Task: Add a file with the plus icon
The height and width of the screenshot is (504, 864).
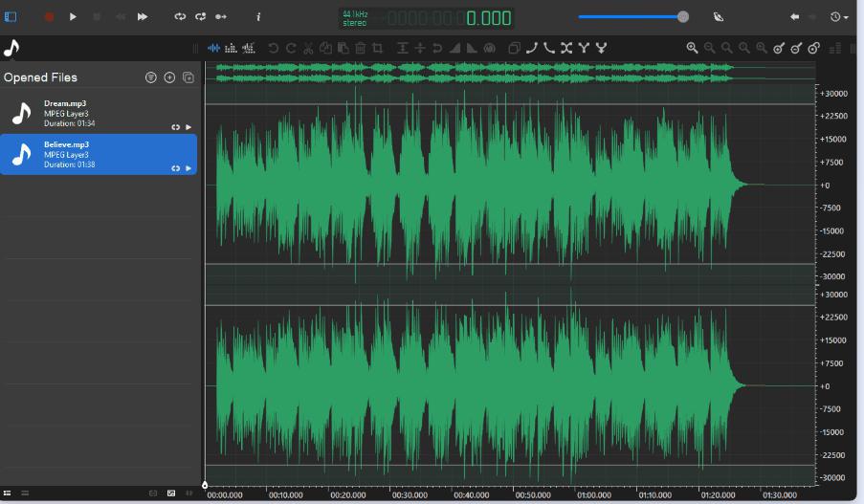Action: [x=169, y=77]
